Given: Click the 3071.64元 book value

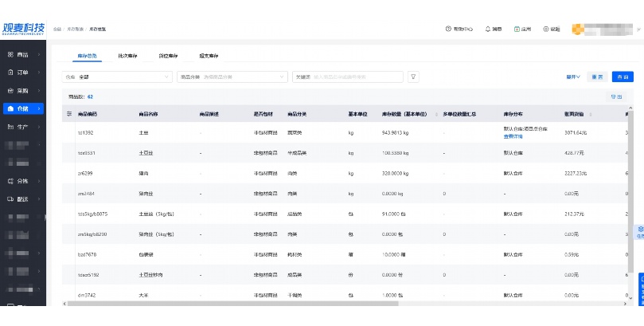Looking at the screenshot, I should point(575,132).
